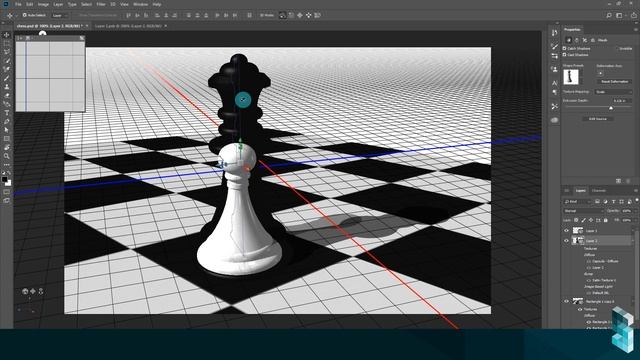Open the Filter menu
This screenshot has height=360, width=640.
click(x=101, y=4)
